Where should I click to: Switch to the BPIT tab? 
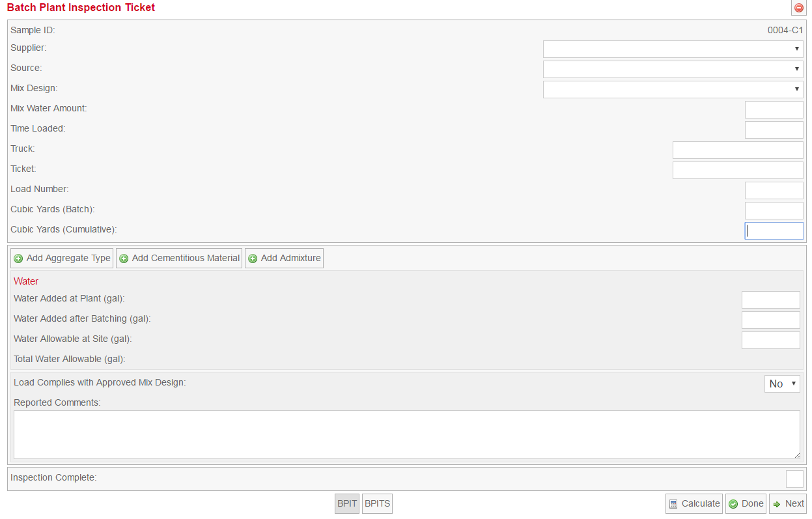[x=347, y=503]
